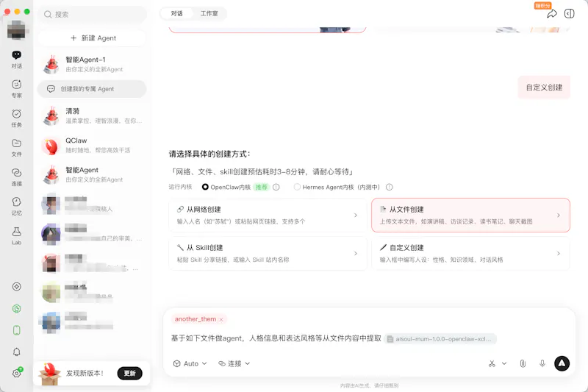Open the 记忆 memory sidebar icon
This screenshot has width=588, height=392.
coord(16,207)
